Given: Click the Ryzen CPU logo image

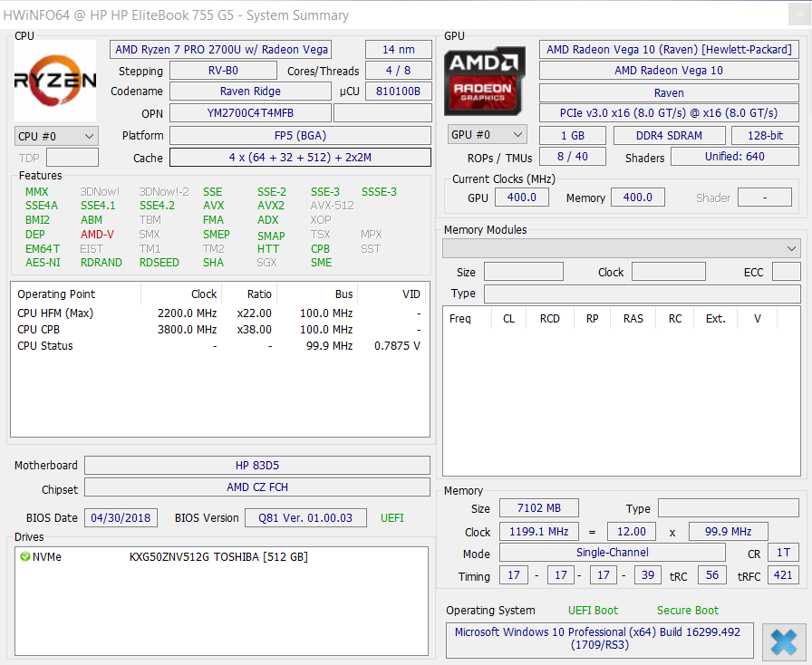Looking at the screenshot, I should [x=55, y=81].
